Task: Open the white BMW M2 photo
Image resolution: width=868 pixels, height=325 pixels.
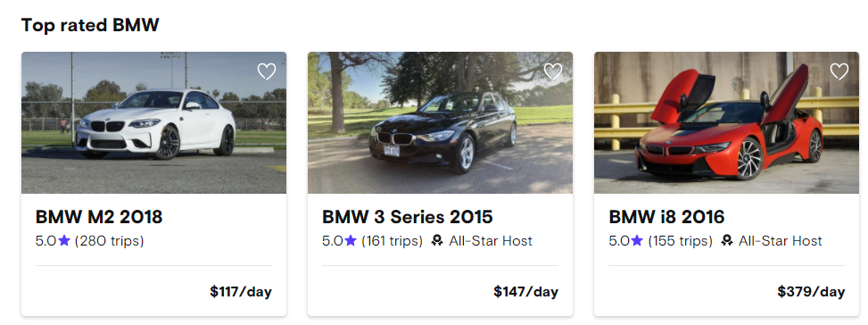Action: coord(154,123)
